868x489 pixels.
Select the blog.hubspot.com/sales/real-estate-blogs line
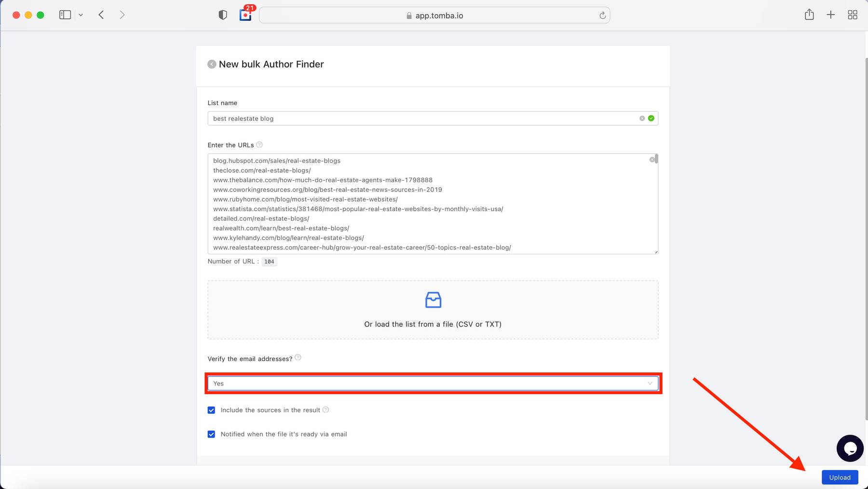[277, 161]
